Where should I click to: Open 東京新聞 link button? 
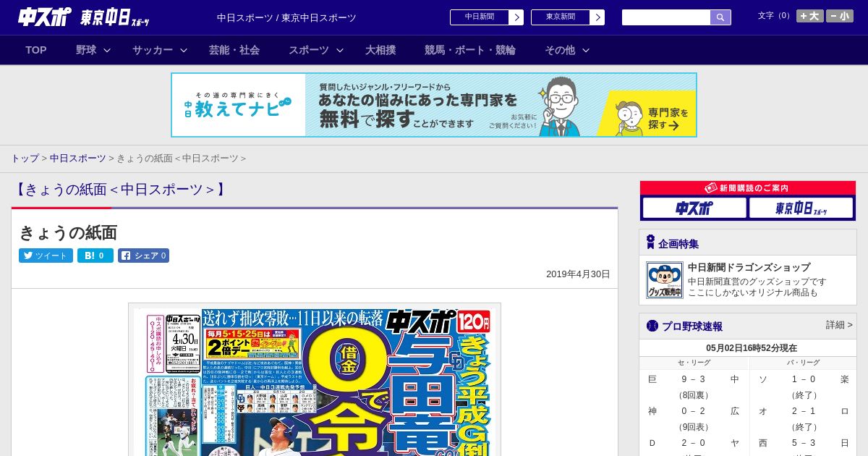(x=561, y=17)
